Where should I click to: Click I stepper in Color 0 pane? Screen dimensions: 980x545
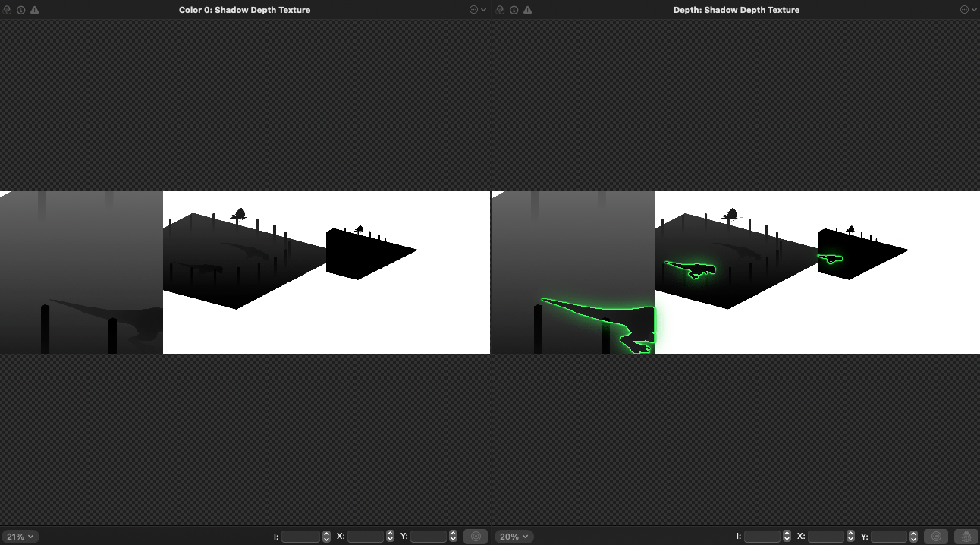(x=326, y=537)
